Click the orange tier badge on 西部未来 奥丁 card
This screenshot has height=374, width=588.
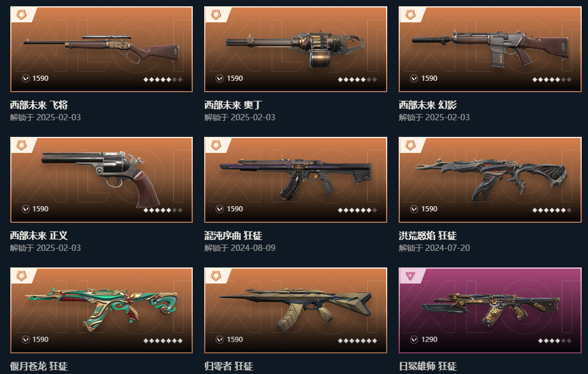[x=216, y=15]
